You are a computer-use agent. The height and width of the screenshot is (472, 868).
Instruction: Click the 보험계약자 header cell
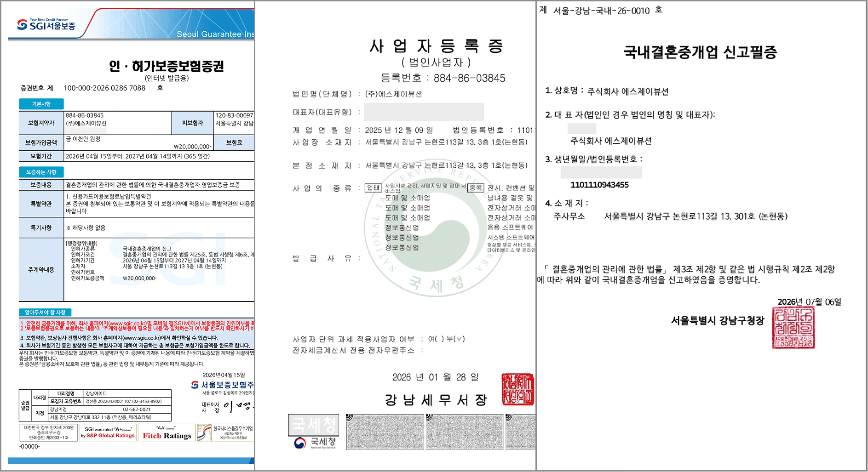pyautogui.click(x=41, y=123)
